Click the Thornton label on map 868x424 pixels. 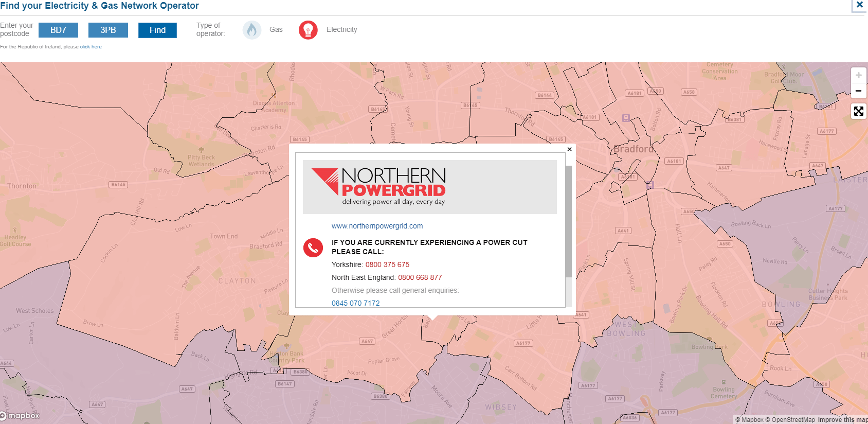click(x=22, y=186)
